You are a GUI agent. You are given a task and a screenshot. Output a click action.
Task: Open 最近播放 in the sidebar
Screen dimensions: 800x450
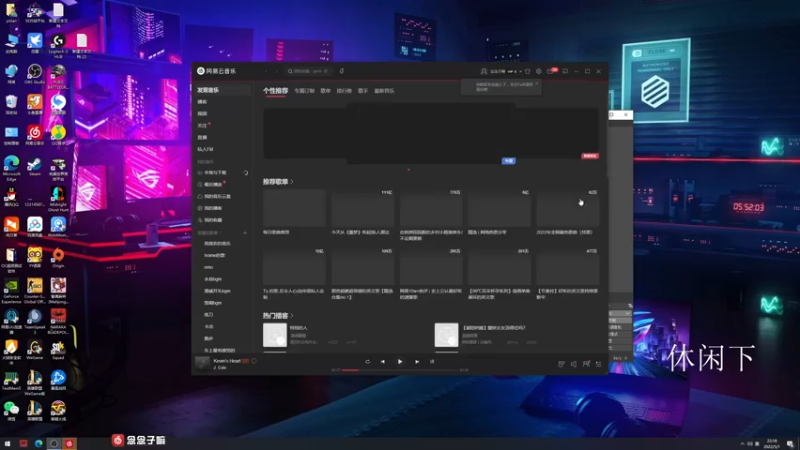(x=213, y=184)
